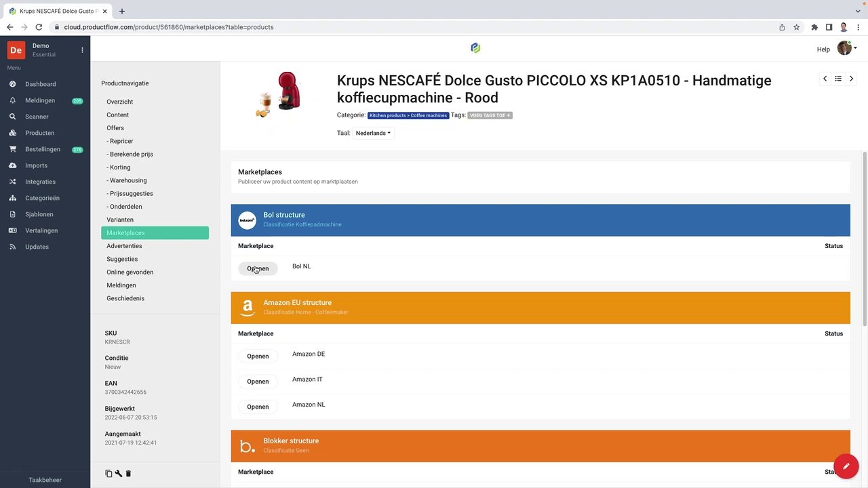Image resolution: width=868 pixels, height=488 pixels.
Task: Open Meldingen in product navigation
Action: coord(121,285)
